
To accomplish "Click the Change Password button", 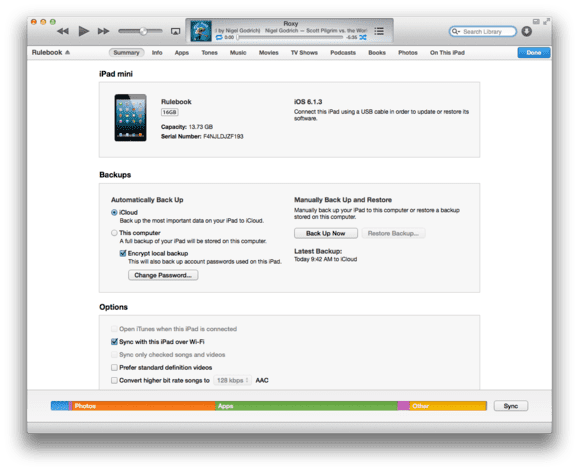I will [163, 275].
